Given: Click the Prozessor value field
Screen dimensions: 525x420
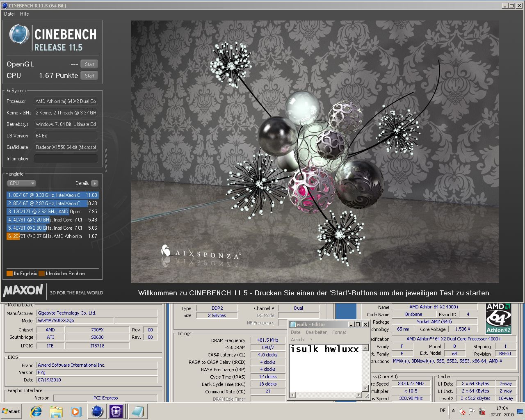Looking at the screenshot, I should point(66,101).
